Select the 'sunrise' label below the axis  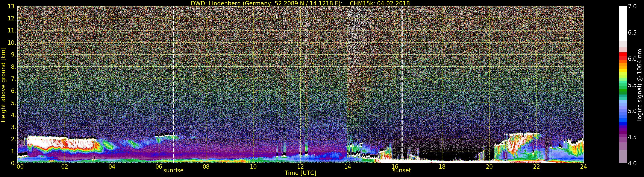click(x=173, y=170)
